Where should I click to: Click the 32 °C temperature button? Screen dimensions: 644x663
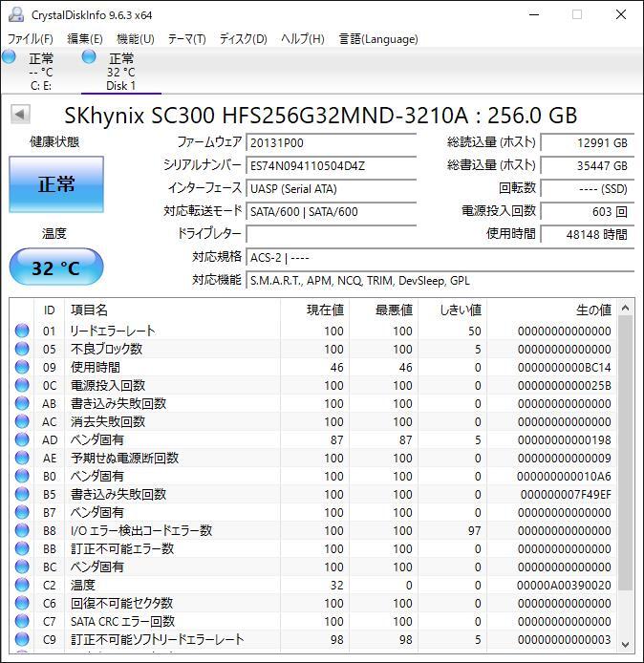point(56,267)
